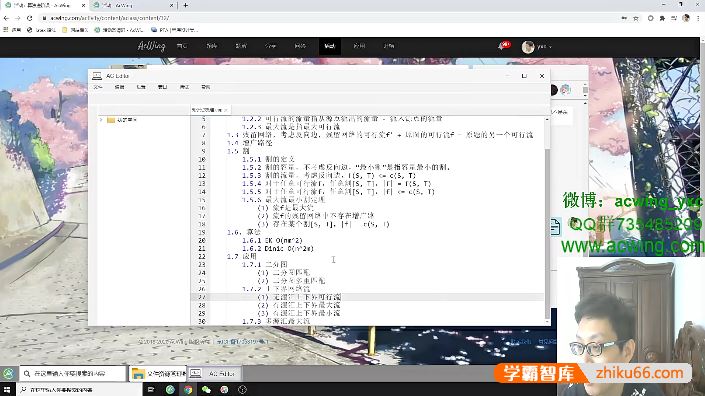
Task: Expand the folder in AC Editor file tree
Action: 101,120
